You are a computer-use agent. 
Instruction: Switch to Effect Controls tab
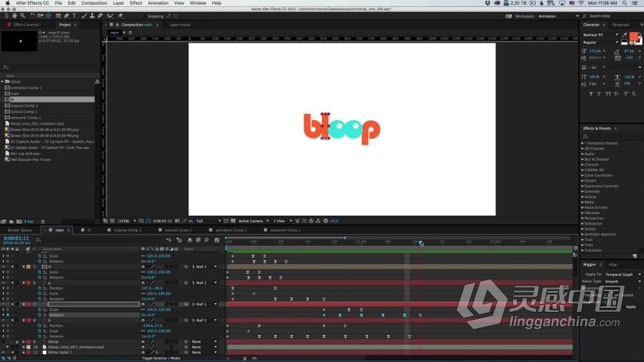click(26, 25)
